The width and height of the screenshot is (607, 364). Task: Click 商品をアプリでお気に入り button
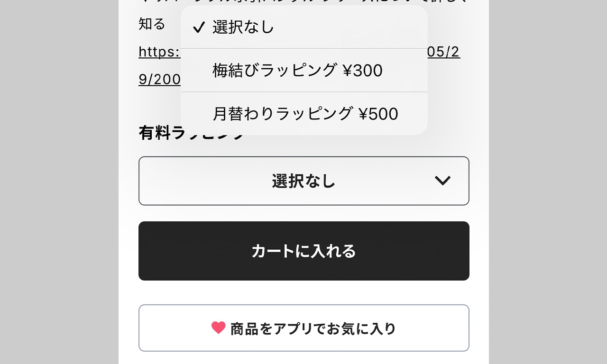[304, 328]
